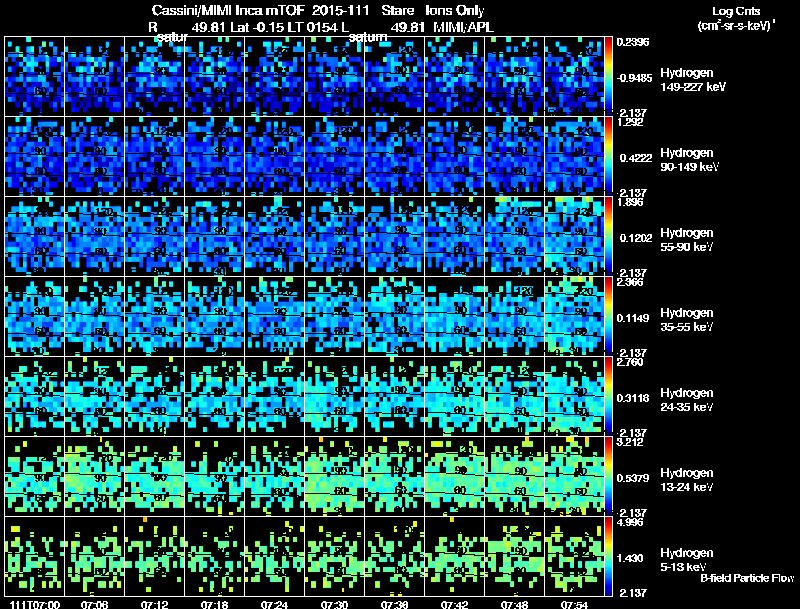Click the 0.1202 color scale value
This screenshot has width=800, height=609.
point(636,238)
